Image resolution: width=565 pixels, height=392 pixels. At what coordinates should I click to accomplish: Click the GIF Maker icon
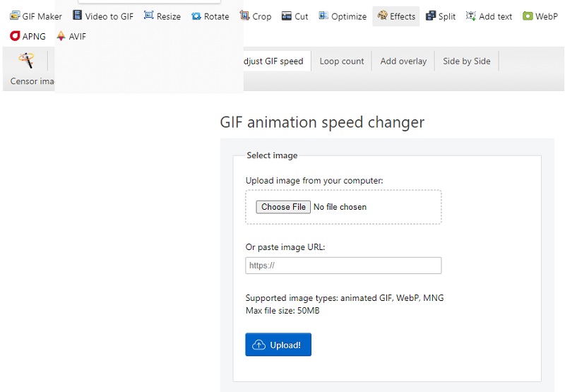[x=15, y=16]
